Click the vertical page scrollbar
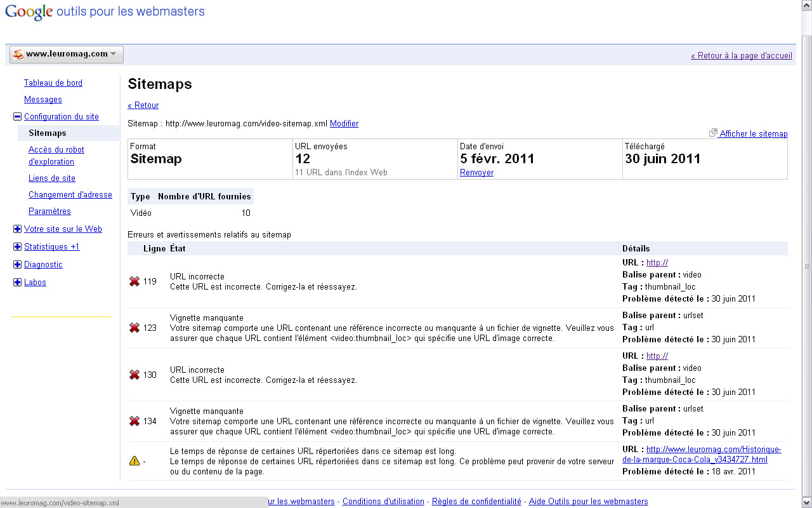 [x=806, y=267]
